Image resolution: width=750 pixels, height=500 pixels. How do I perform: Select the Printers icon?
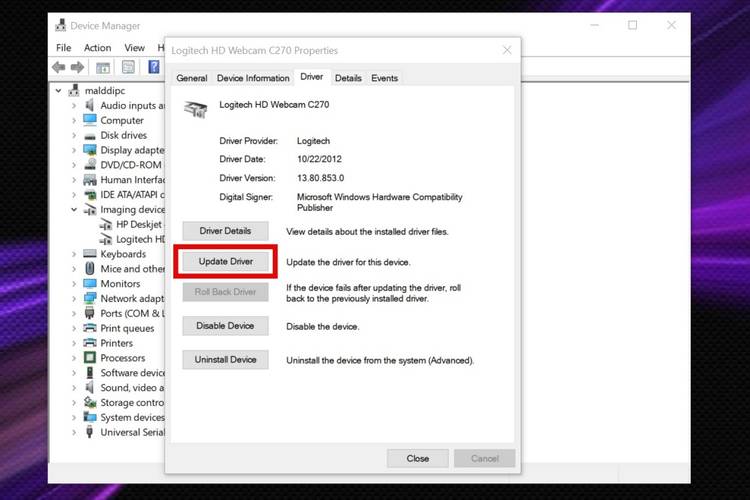click(x=90, y=343)
